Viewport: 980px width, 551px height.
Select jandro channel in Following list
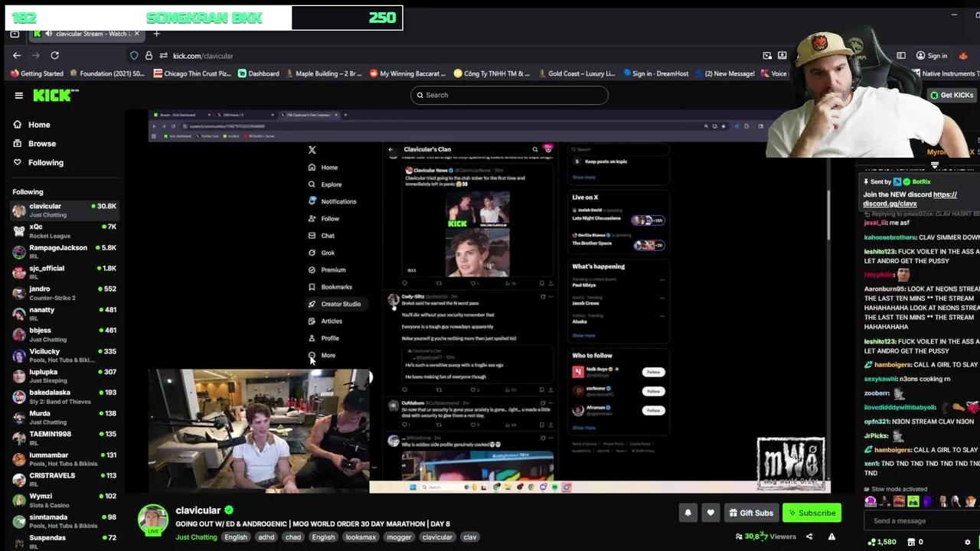click(64, 292)
